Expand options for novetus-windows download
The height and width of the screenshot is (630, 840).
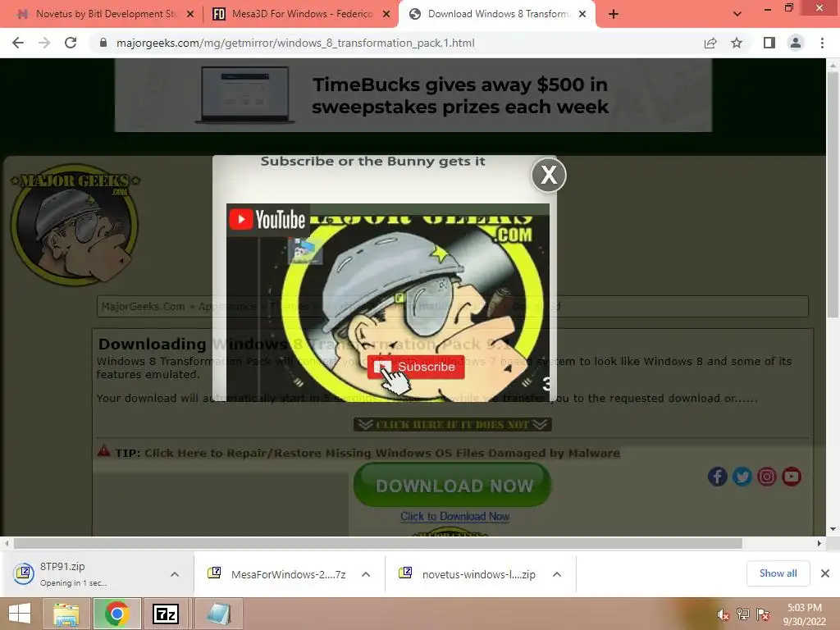tap(557, 574)
